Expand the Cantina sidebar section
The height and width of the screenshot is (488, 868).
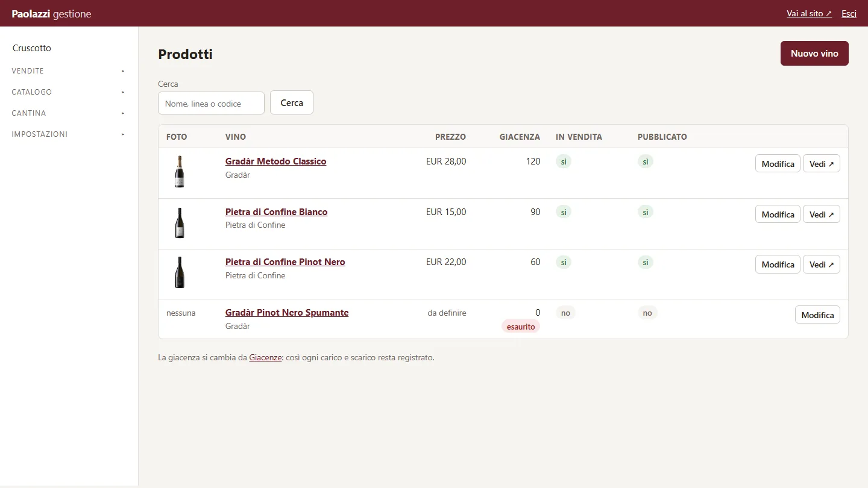click(69, 113)
